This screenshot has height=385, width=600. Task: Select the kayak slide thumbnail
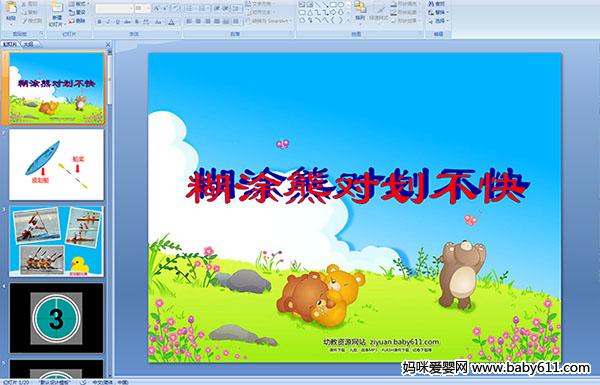[56, 165]
